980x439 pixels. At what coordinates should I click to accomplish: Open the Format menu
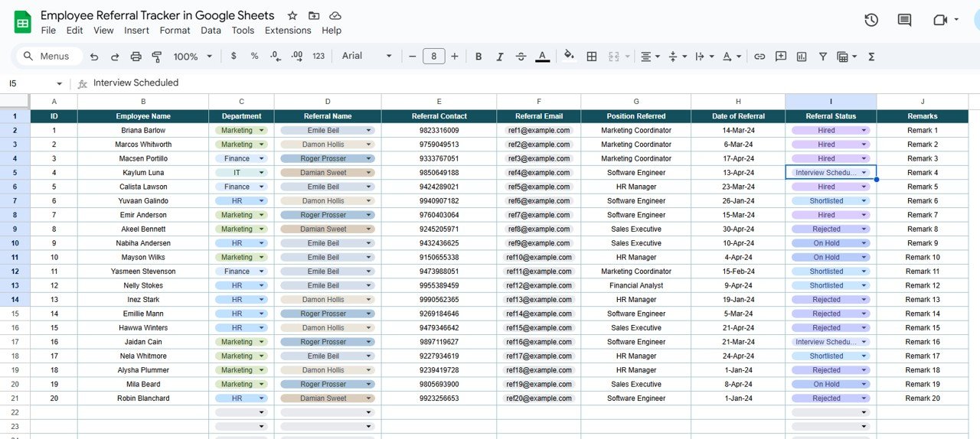tap(175, 31)
